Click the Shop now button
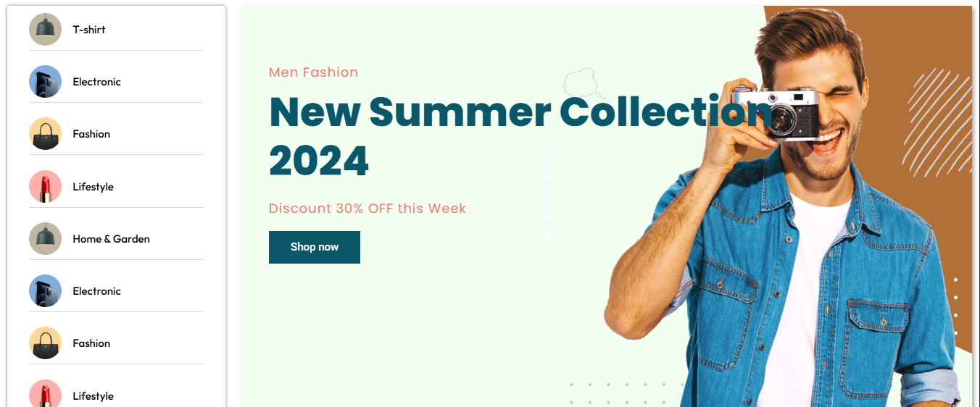This screenshot has height=407, width=980. point(315,247)
